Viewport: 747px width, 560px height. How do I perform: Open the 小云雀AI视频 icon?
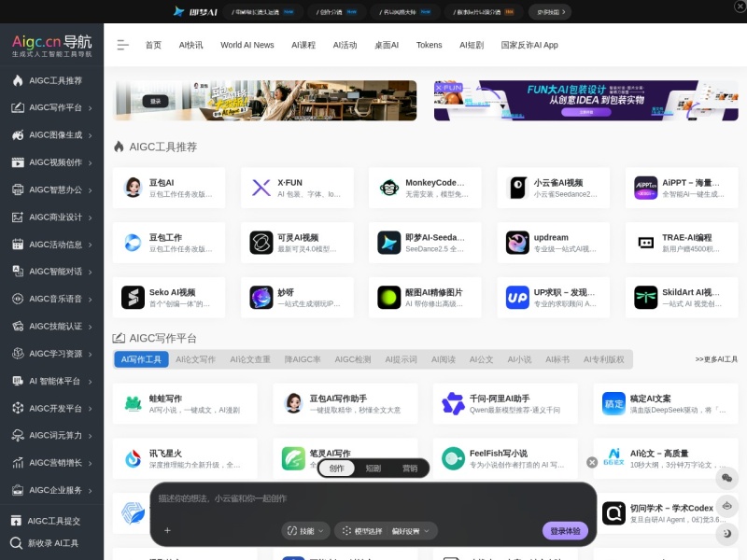[517, 188]
